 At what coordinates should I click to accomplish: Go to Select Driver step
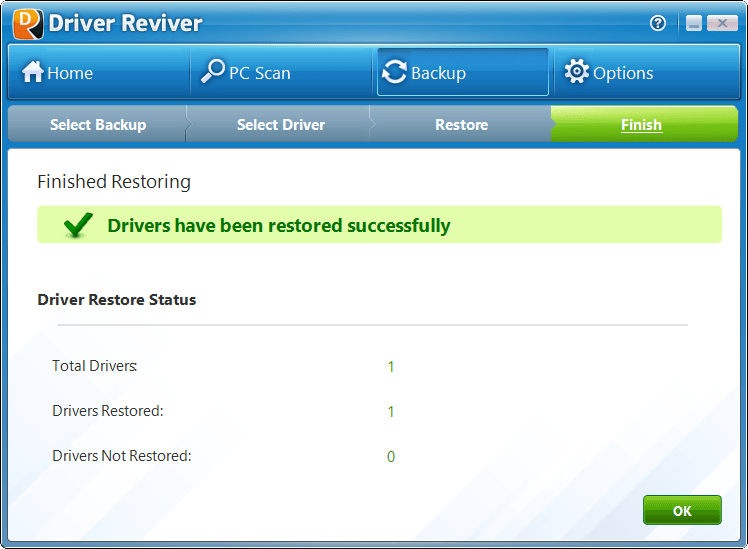(x=280, y=124)
